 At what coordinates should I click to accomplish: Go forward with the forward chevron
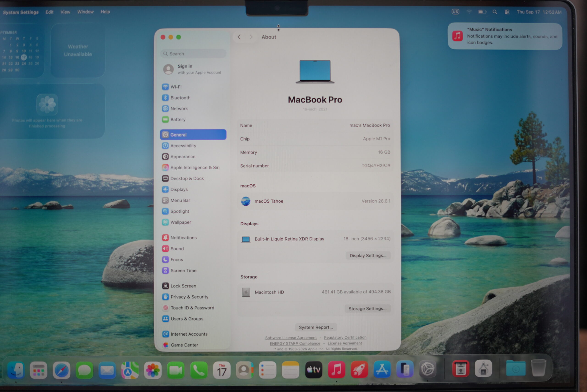[x=251, y=37]
